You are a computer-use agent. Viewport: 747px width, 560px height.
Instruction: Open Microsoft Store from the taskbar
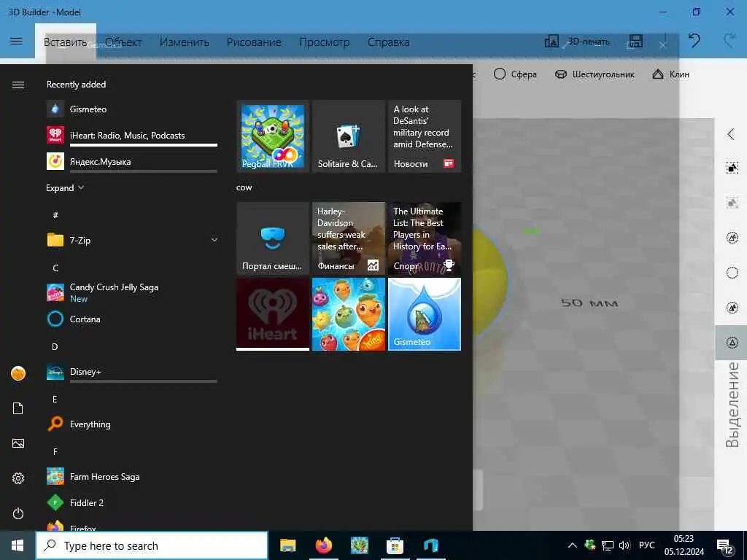click(395, 545)
